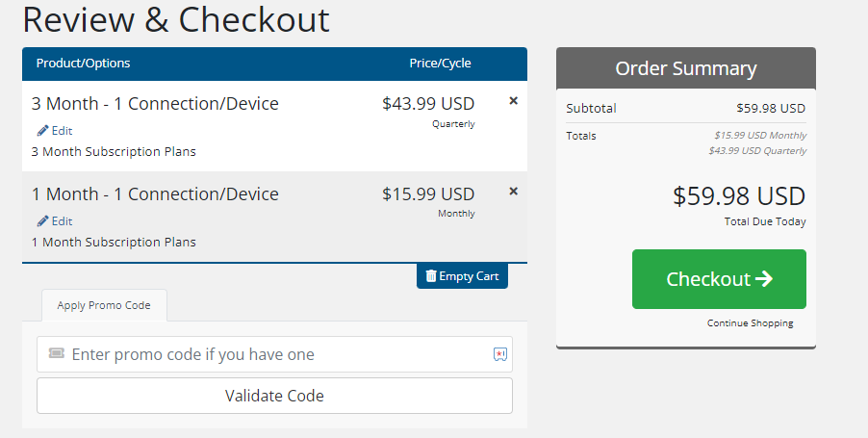Click the pencil icon for 1 Month plan
The height and width of the screenshot is (438, 868).
pos(42,220)
